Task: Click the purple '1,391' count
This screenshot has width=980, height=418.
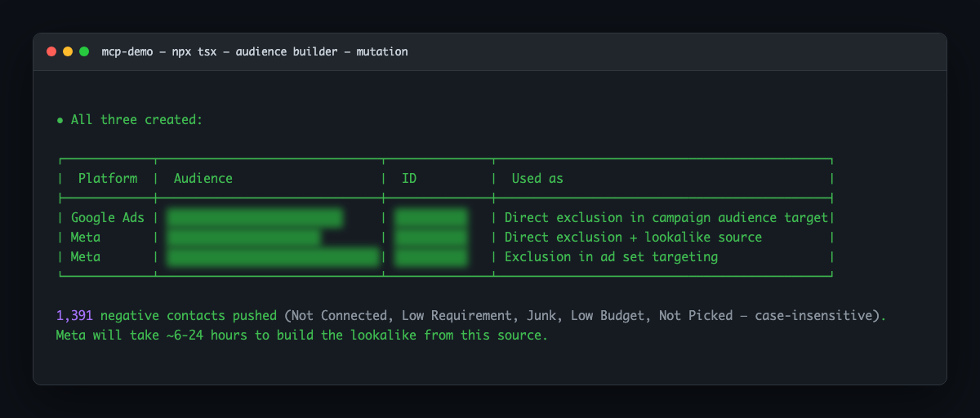Action: coord(74,315)
